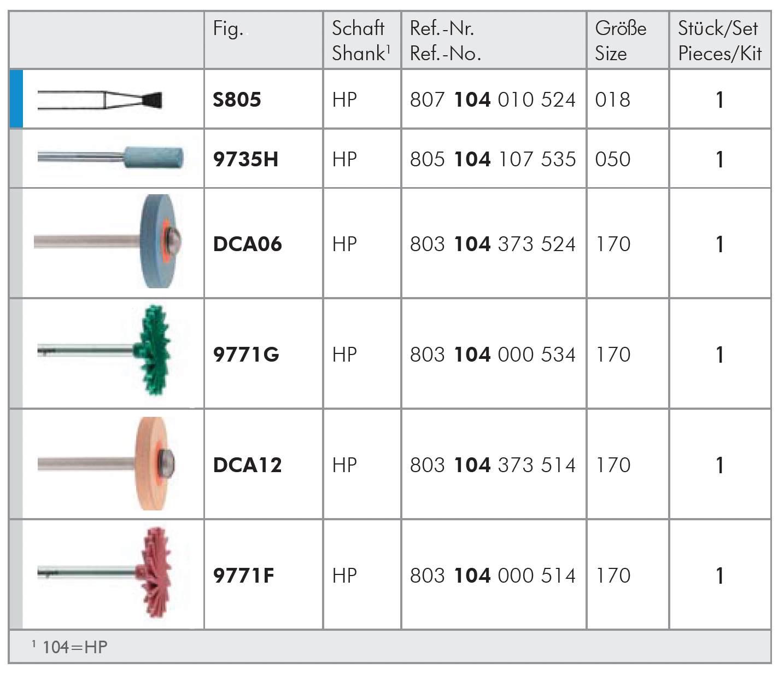
Task: Click the DCA12 figure name
Action: (x=247, y=465)
